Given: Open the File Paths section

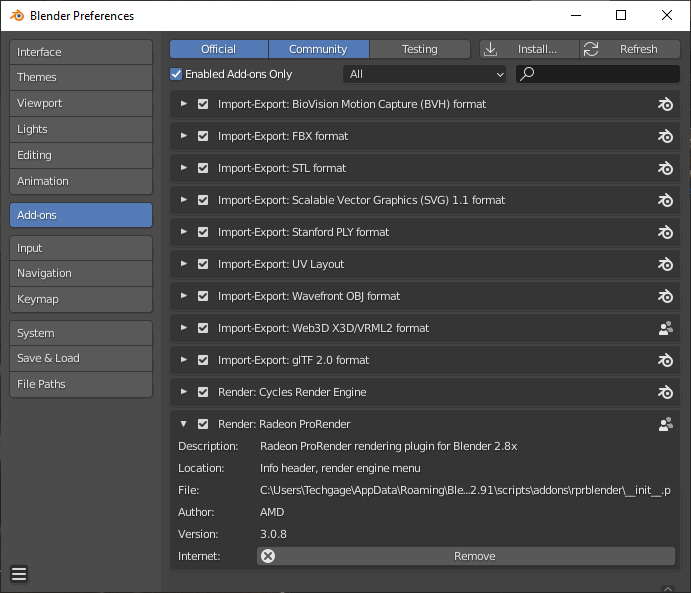Looking at the screenshot, I should 81,384.
